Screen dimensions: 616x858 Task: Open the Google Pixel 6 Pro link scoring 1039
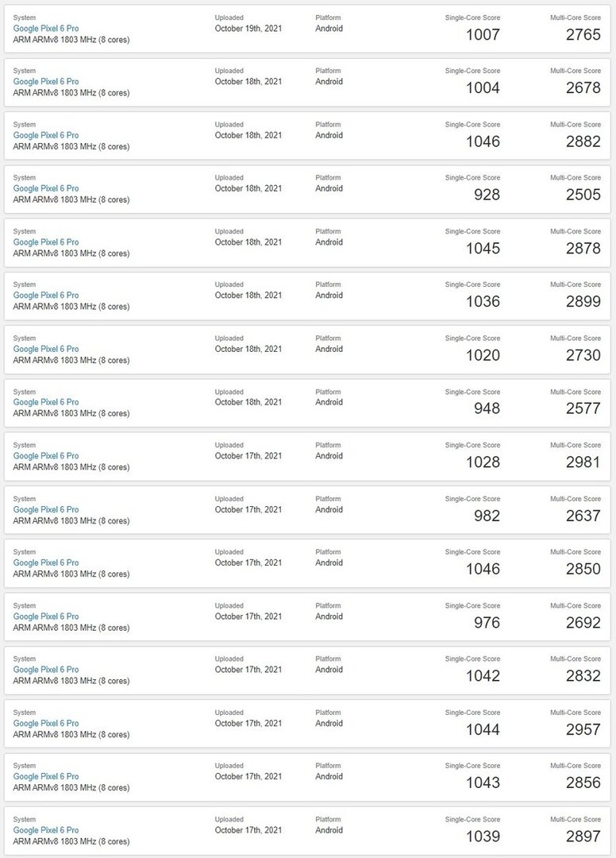(x=46, y=830)
